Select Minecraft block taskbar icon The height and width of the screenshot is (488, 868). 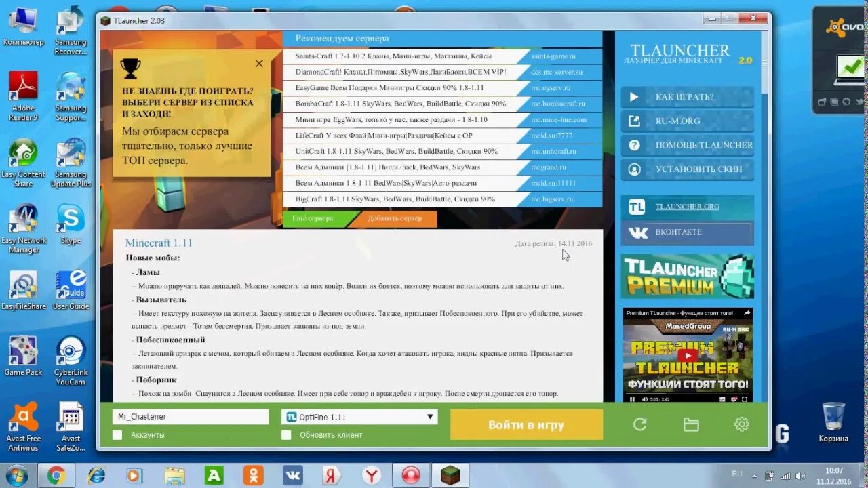pyautogui.click(x=450, y=476)
